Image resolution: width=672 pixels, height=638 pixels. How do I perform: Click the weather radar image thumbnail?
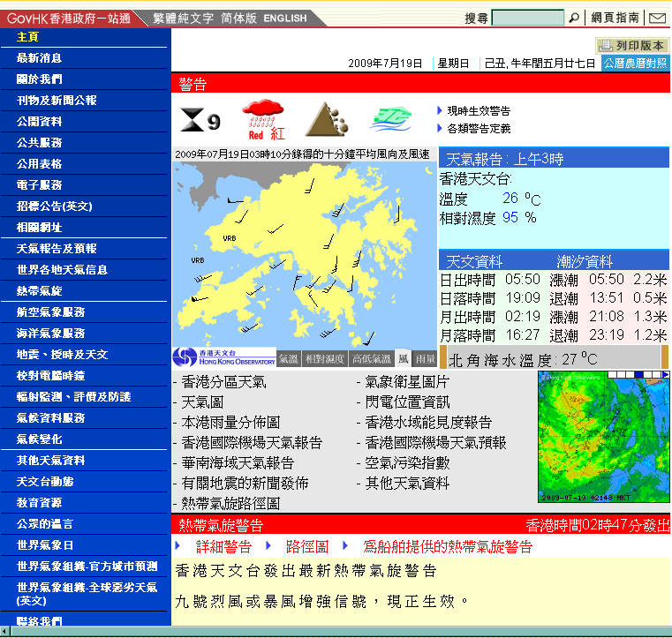pyautogui.click(x=603, y=437)
